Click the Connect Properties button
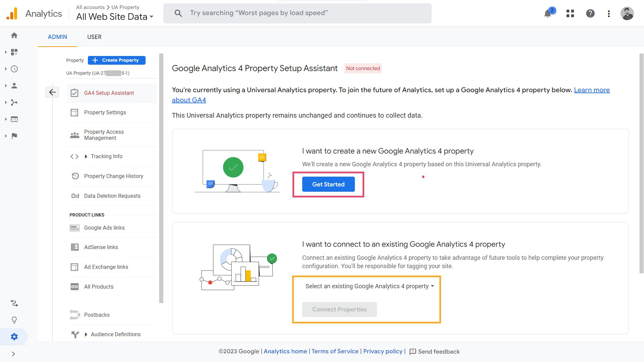Viewport: 644px width, 362px height. [x=339, y=309]
